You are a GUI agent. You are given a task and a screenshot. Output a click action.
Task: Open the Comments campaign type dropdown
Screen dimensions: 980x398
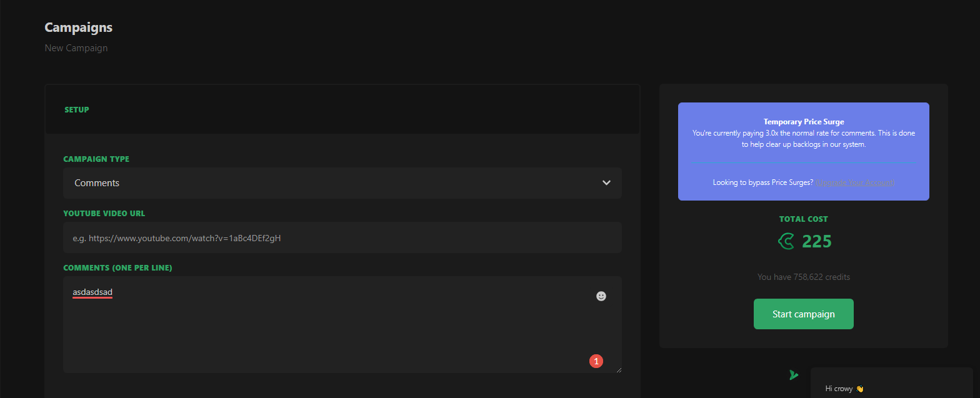pyautogui.click(x=342, y=183)
